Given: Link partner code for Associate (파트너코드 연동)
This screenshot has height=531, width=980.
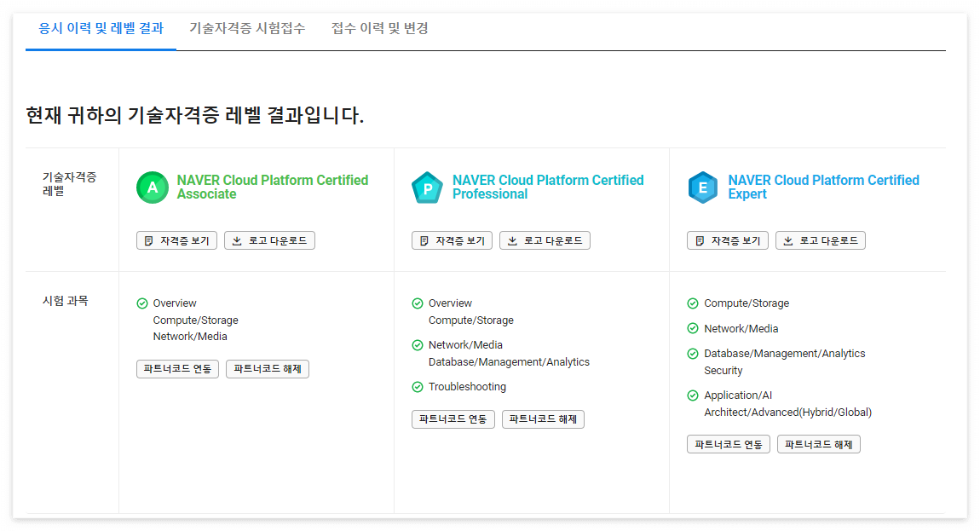Looking at the screenshot, I should tap(177, 369).
